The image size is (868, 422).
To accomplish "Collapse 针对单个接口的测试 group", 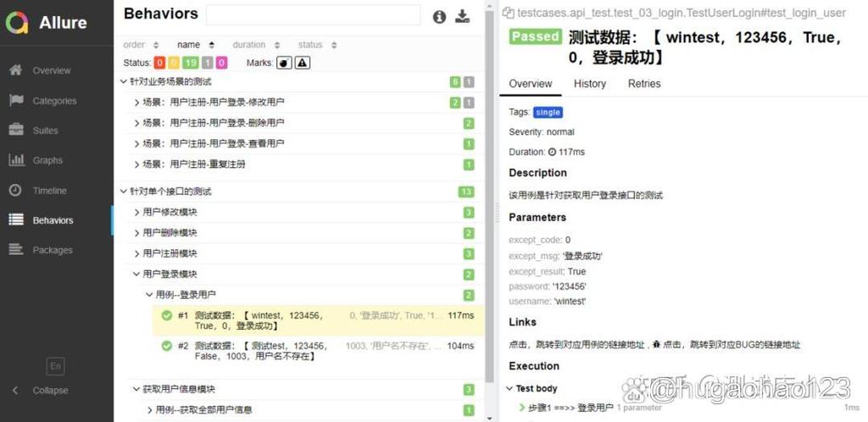I will (x=123, y=192).
